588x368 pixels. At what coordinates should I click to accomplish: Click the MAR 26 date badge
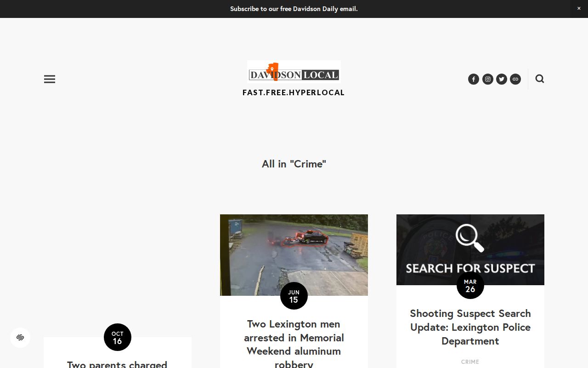coord(470,285)
